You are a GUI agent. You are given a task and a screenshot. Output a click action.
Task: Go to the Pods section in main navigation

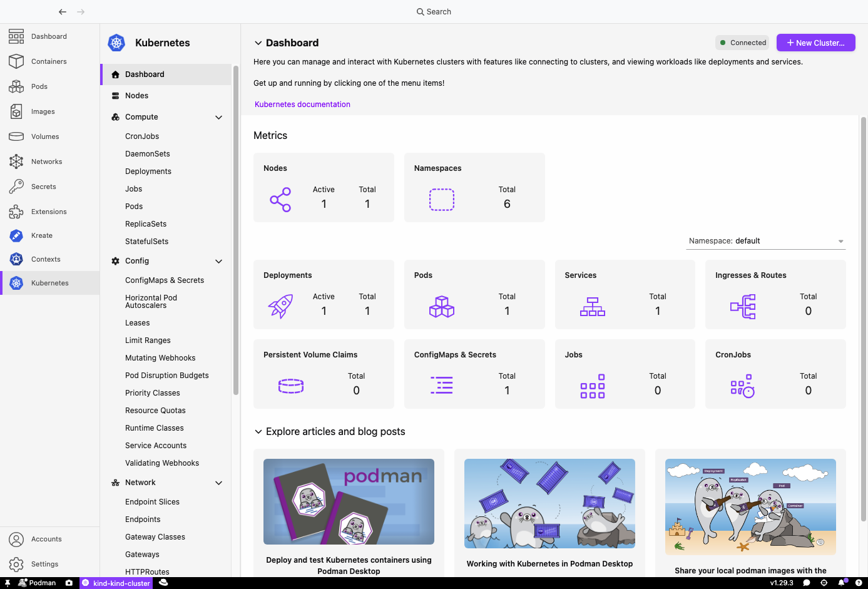[x=49, y=86]
